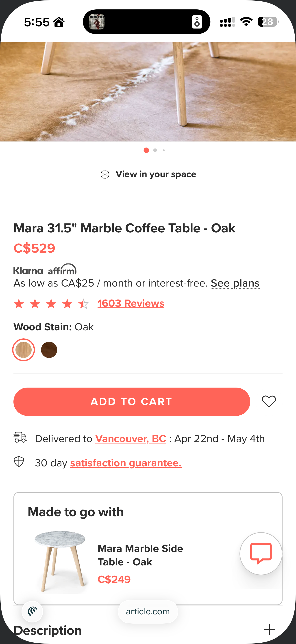Image resolution: width=296 pixels, height=644 pixels.
Task: Expand the Description section plus icon
Action: click(270, 629)
